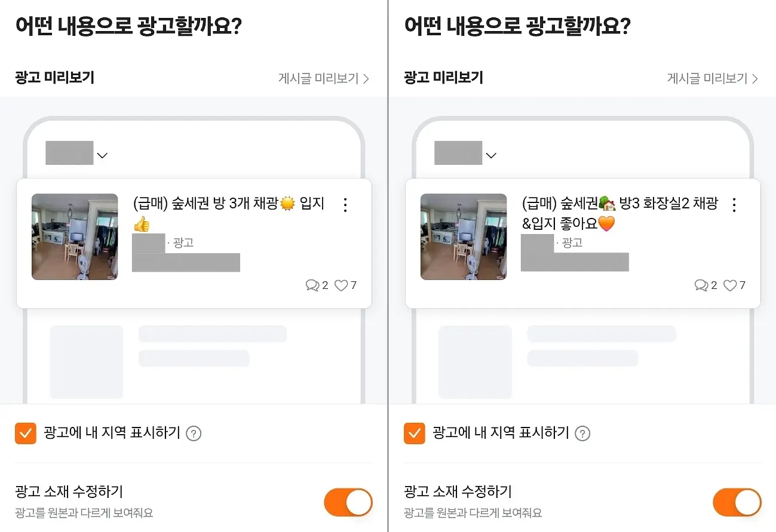Click the help question mark icon in the right panel
The width and height of the screenshot is (776, 532).
582,433
